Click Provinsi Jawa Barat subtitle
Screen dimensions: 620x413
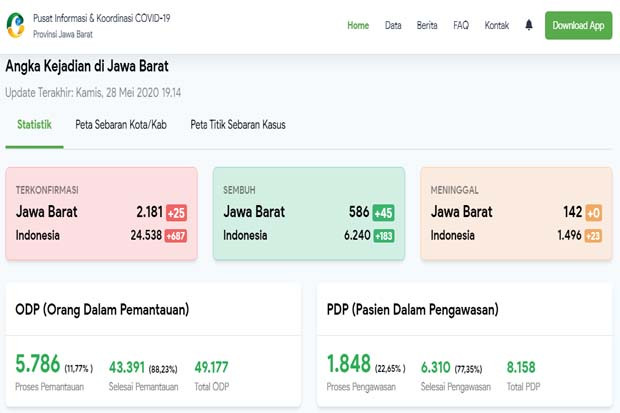62,34
